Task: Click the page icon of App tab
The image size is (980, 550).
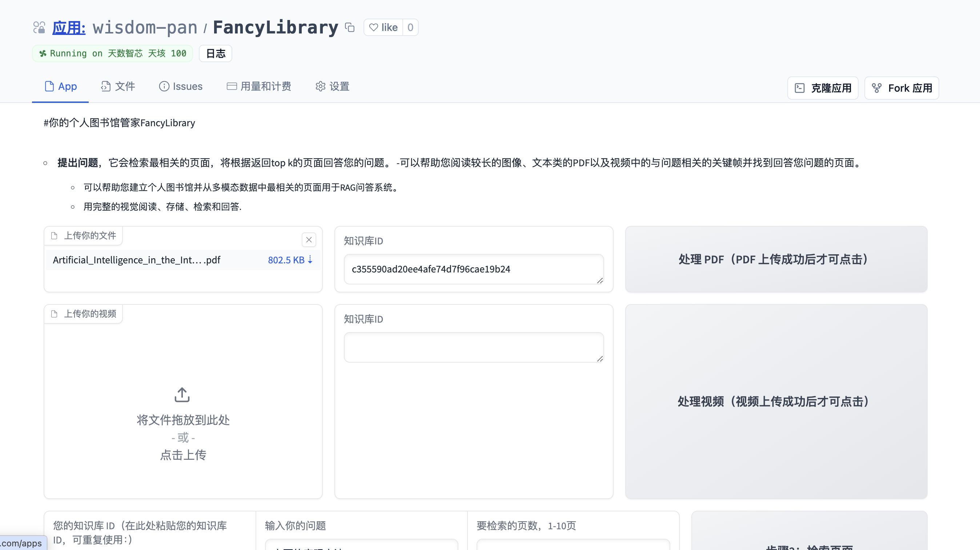Action: [49, 87]
